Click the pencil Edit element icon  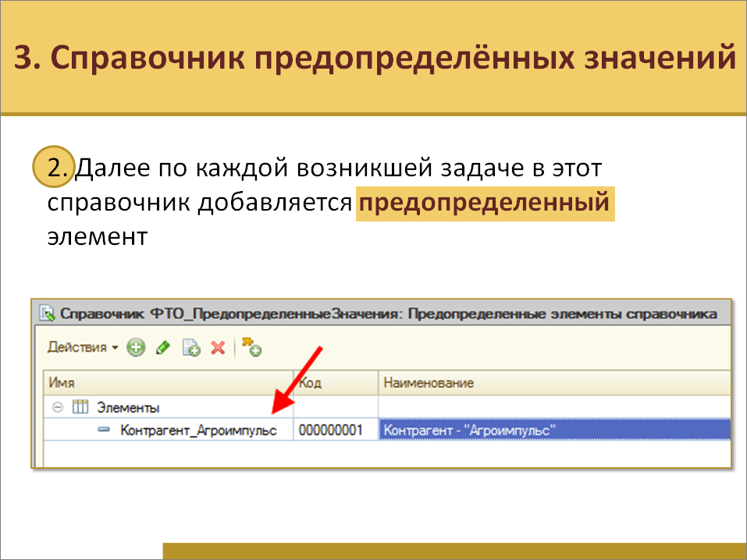tap(163, 347)
